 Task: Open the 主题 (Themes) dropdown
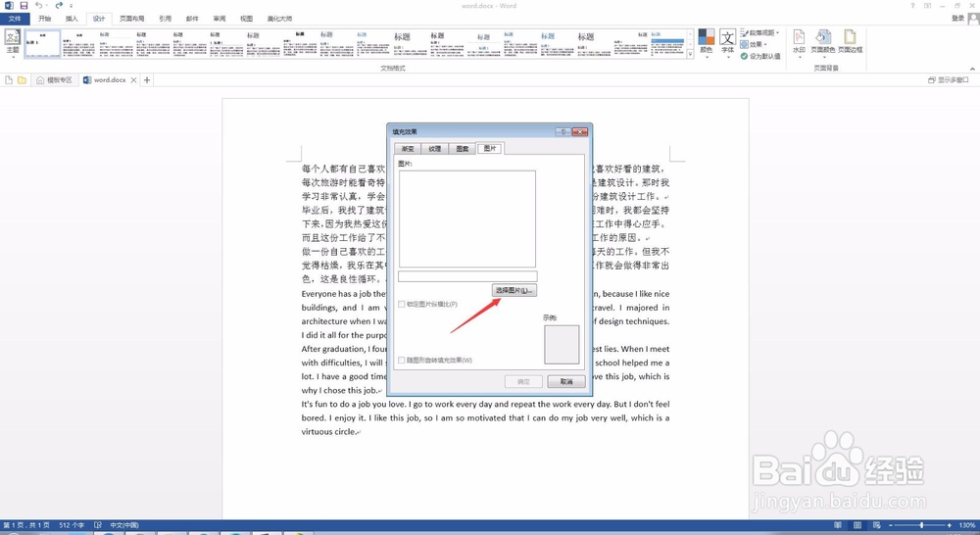[13, 43]
